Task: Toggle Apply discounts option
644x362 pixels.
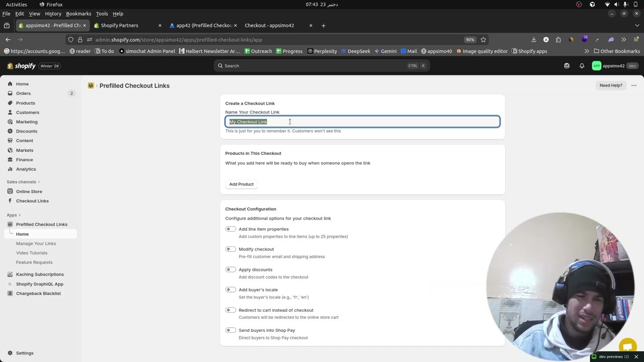Action: [x=230, y=269]
